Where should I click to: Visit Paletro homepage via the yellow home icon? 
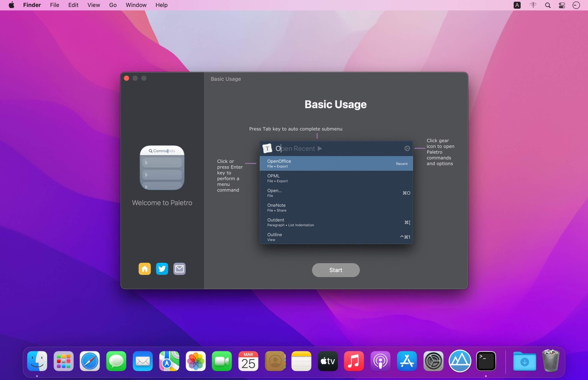click(x=144, y=268)
